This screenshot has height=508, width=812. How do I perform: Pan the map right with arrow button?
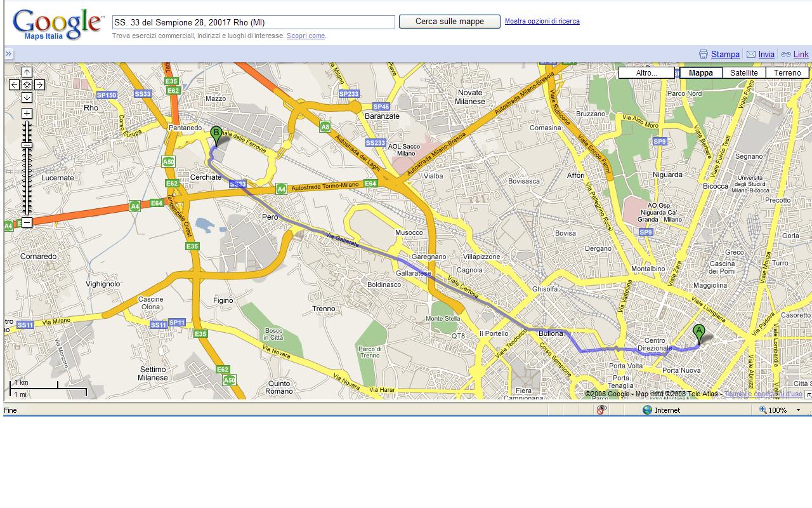(39, 84)
